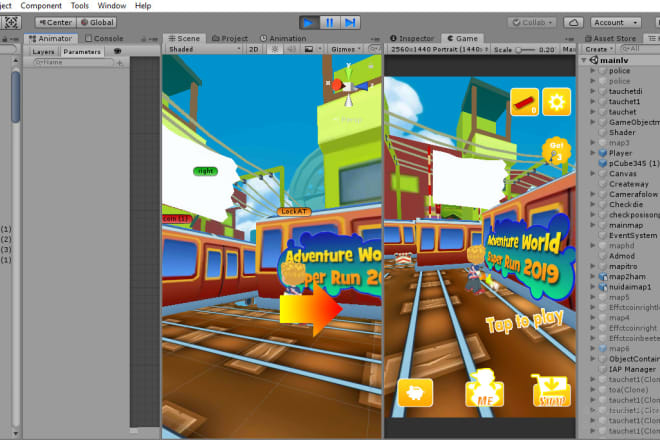Viewport: 660px width, 440px height.
Task: Select the orange 'LockAT' label in Scene view
Action: (x=294, y=211)
